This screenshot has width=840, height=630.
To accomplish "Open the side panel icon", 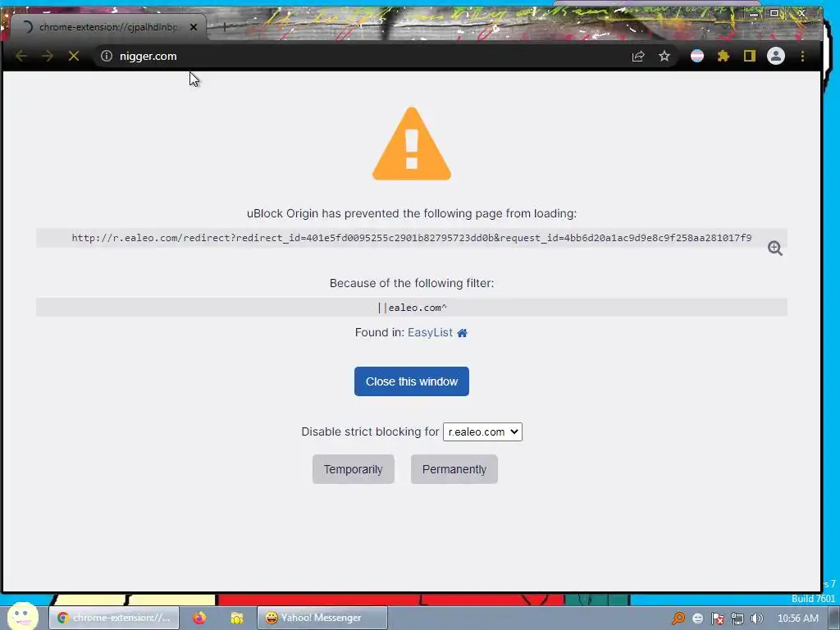I will pos(750,56).
